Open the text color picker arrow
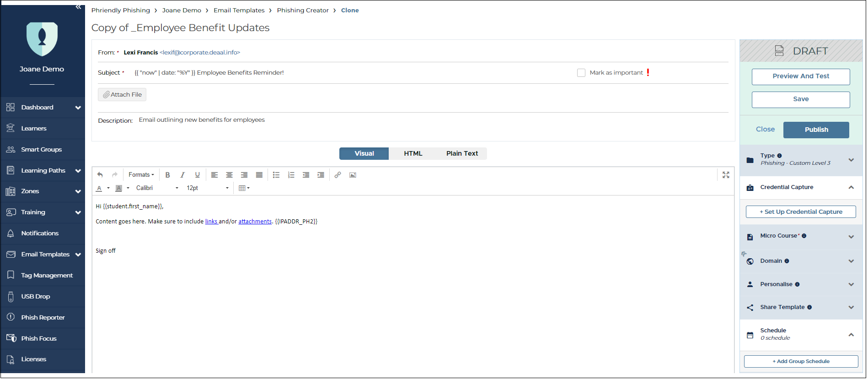868x380 pixels. tap(108, 188)
